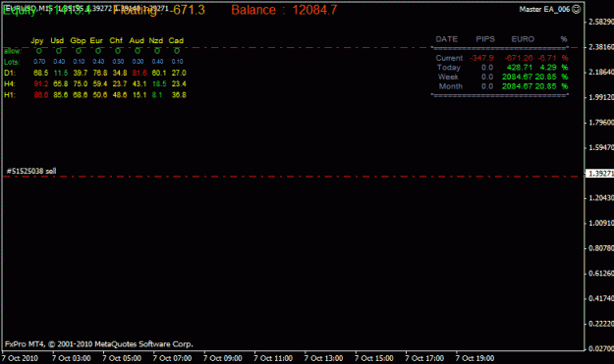Select the PIPS header in stats table
This screenshot has width=614, height=364.
point(485,39)
